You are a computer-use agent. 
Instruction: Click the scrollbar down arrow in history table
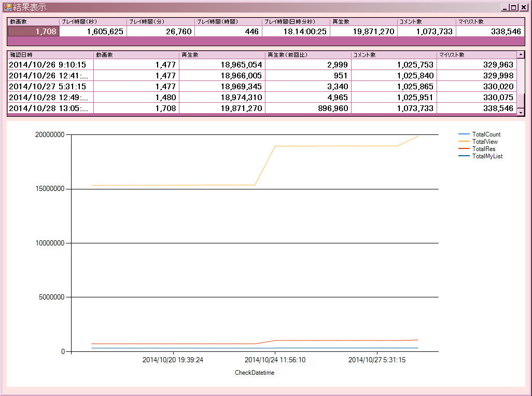point(521,112)
